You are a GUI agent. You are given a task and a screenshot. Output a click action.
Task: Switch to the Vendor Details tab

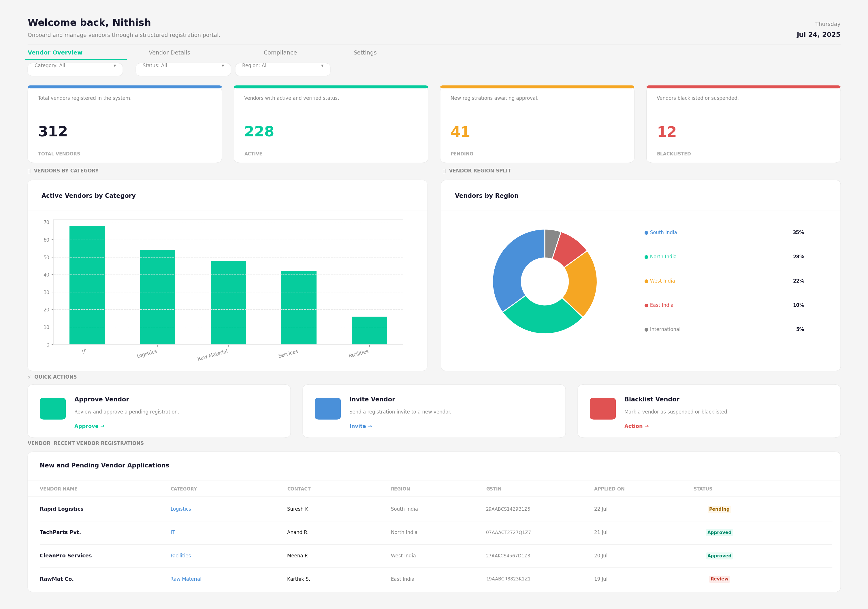pos(170,52)
